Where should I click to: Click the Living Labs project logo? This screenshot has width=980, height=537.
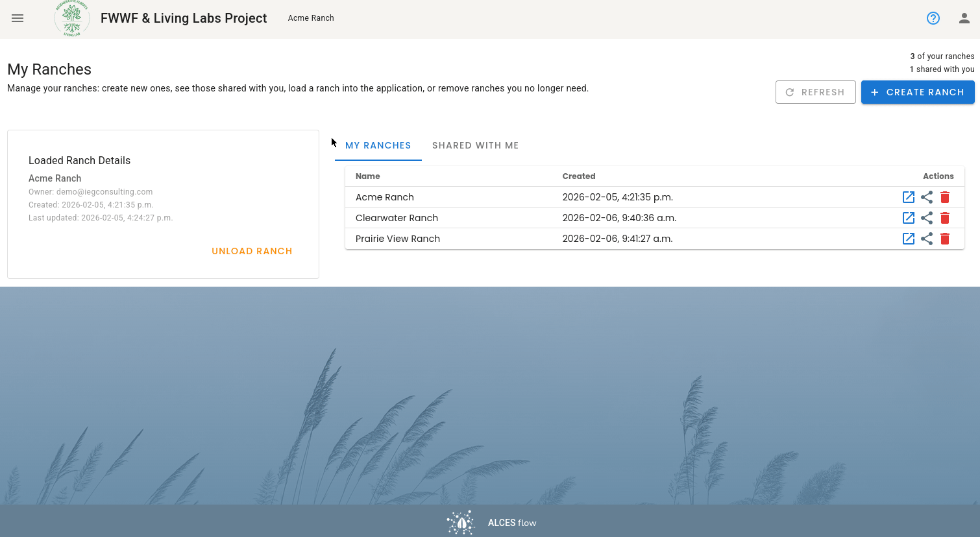tap(72, 18)
